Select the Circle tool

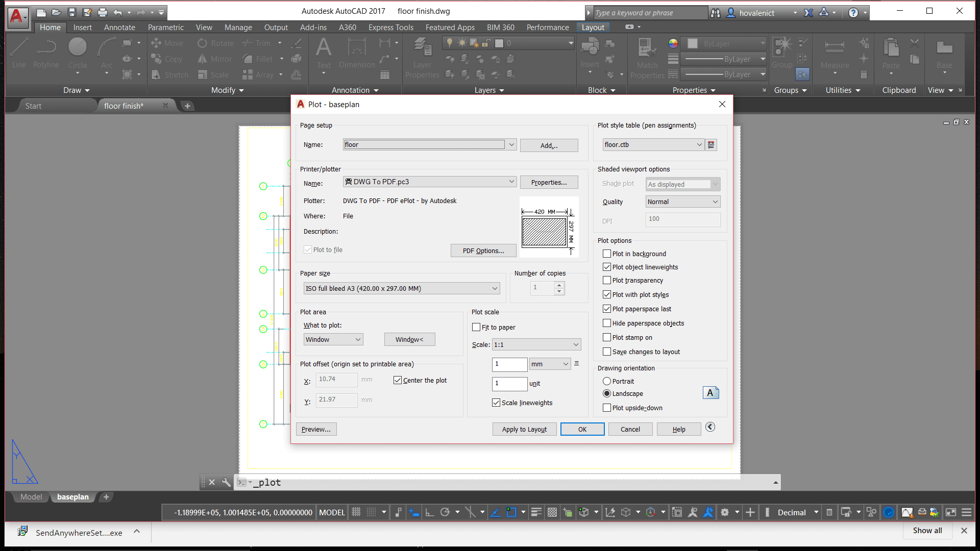pos(78,54)
